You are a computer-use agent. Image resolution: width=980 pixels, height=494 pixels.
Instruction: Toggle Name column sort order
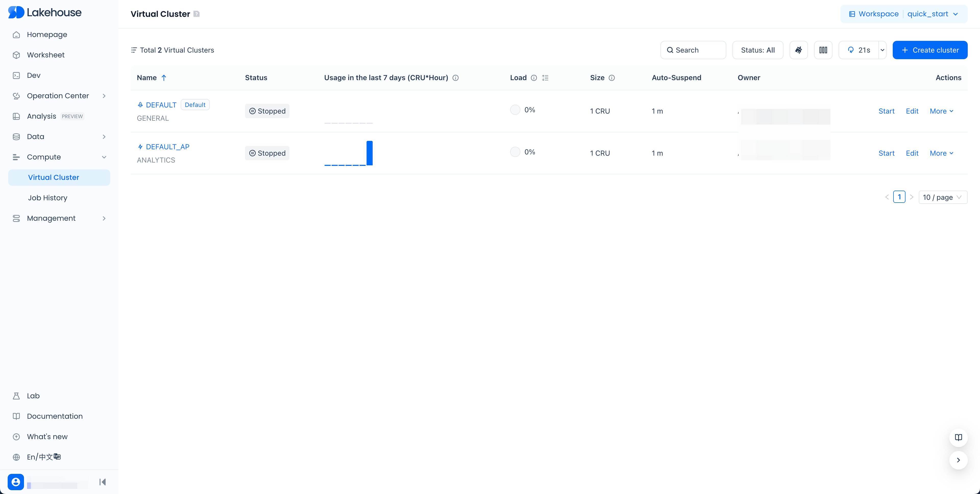click(x=164, y=78)
